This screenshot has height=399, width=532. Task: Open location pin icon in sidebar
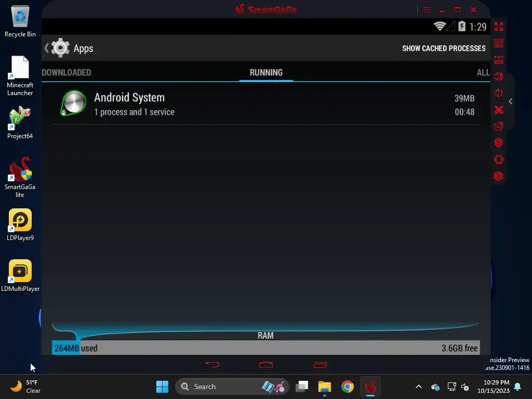(x=498, y=143)
